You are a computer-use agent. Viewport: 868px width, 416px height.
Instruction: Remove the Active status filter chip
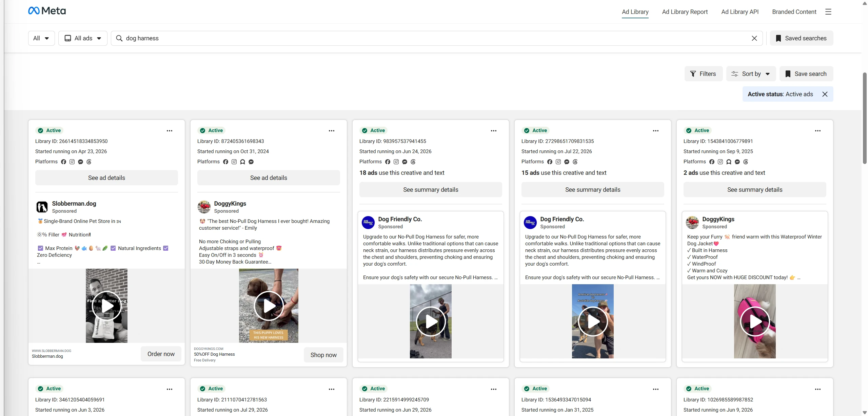pyautogui.click(x=825, y=94)
